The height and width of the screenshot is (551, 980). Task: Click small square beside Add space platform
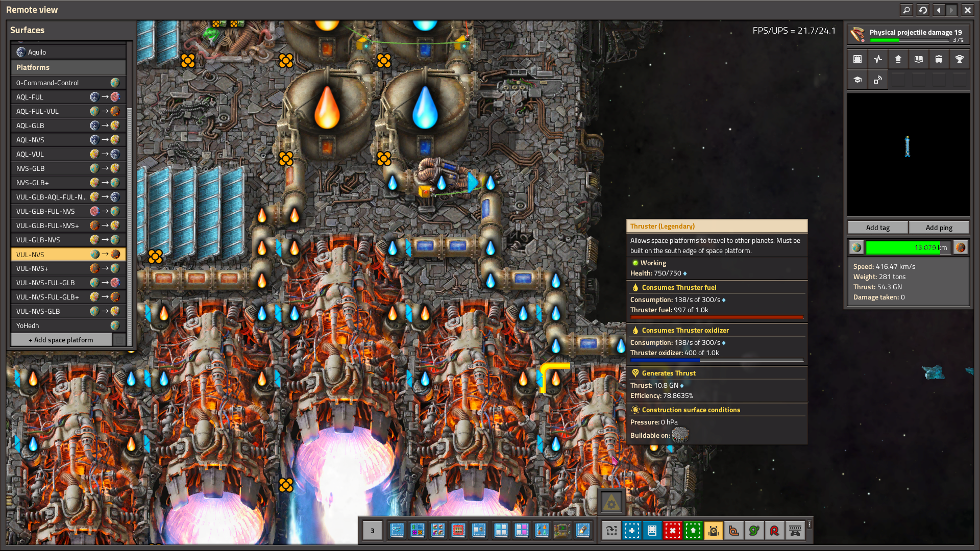tap(119, 340)
